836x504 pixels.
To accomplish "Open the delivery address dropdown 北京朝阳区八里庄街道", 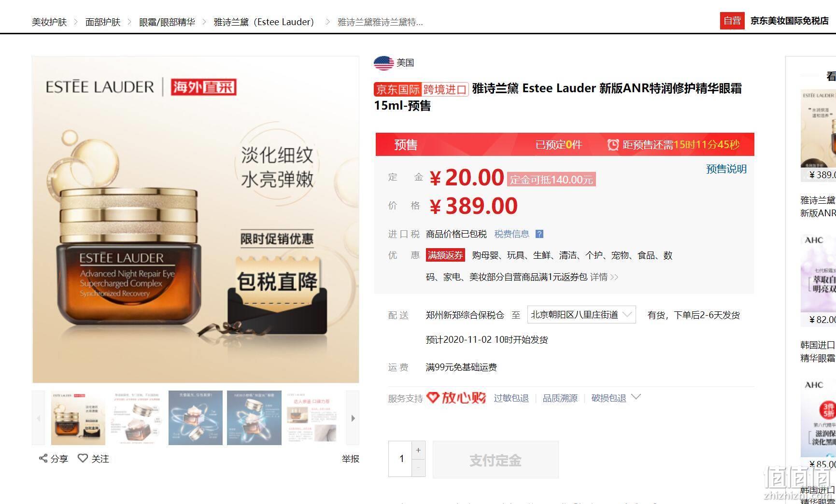I will [581, 315].
